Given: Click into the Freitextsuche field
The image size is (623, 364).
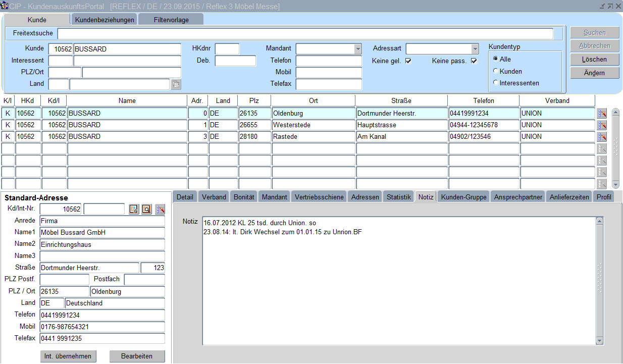Looking at the screenshot, I should click(x=305, y=34).
